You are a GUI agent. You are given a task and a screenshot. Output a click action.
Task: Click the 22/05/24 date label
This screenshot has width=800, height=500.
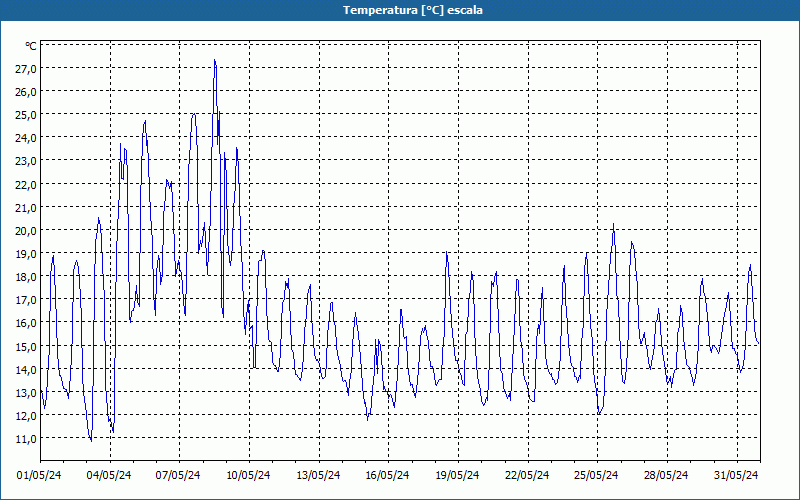point(527,475)
